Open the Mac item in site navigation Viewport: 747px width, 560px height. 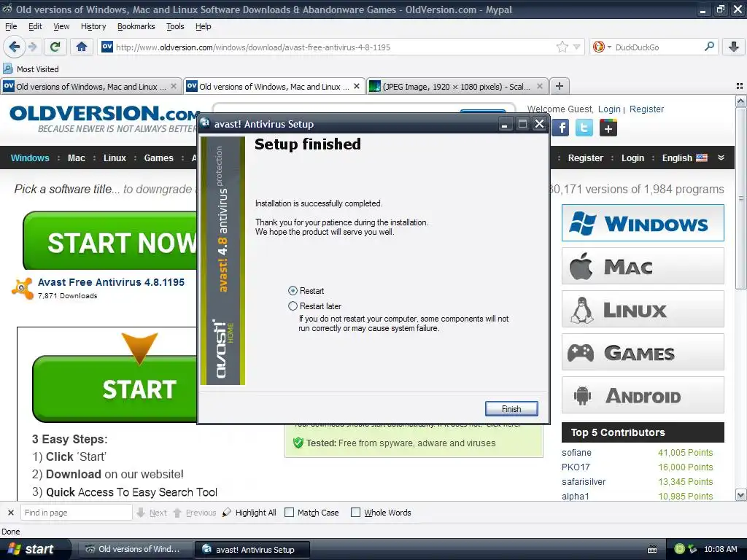76,157
